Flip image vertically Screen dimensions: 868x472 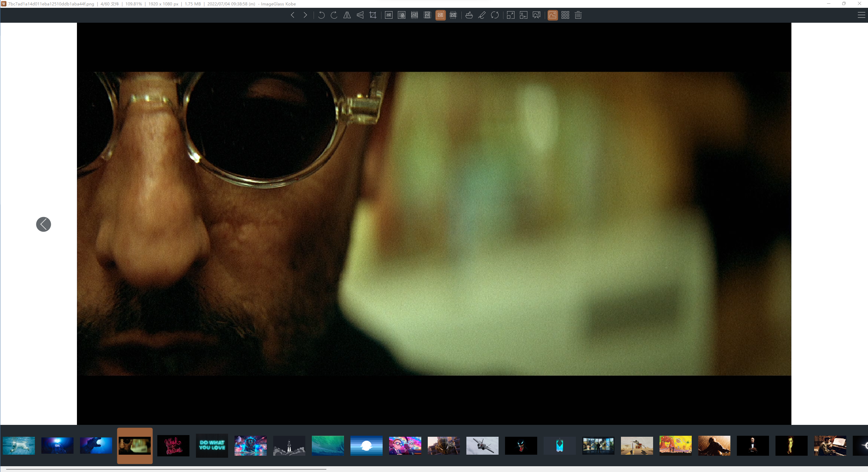tap(360, 15)
